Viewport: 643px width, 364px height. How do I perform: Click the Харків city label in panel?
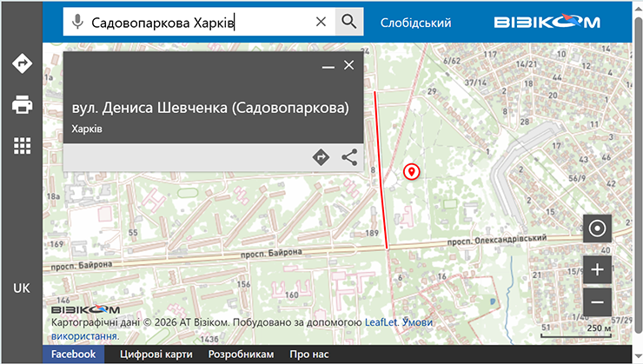[87, 129]
